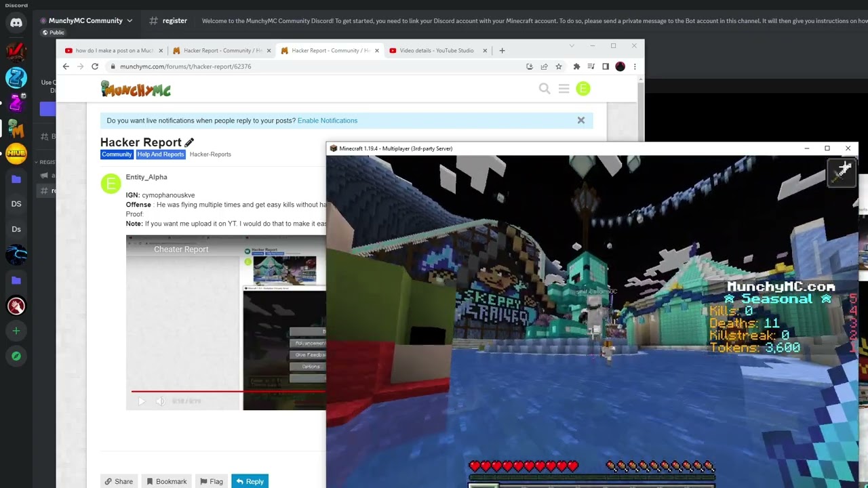Close the YouTube Studio tab
The width and height of the screenshot is (868, 488).
(484, 50)
